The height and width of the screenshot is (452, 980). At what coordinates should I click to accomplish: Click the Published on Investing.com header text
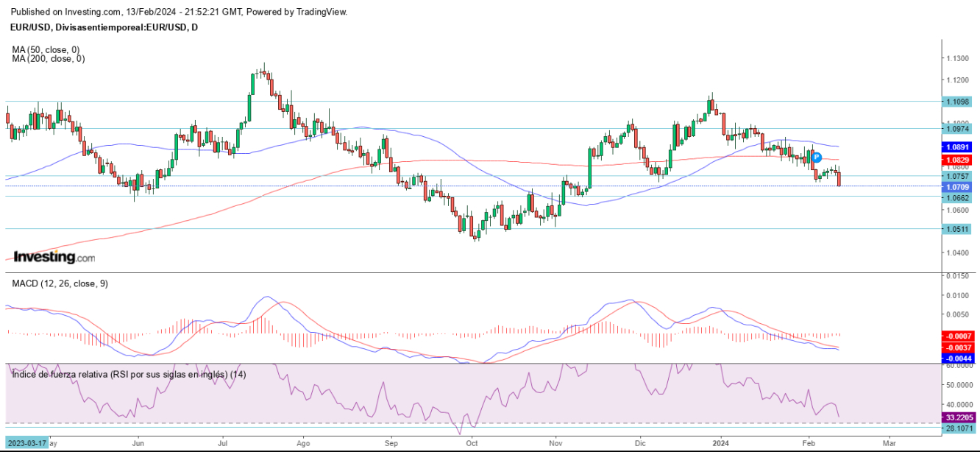click(180, 12)
